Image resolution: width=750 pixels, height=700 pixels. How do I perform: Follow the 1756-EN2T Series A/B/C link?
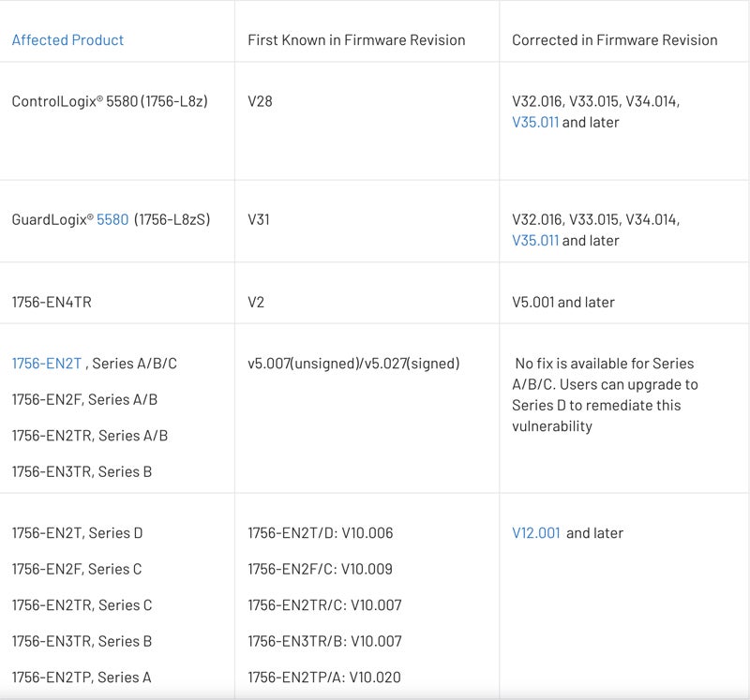[47, 364]
